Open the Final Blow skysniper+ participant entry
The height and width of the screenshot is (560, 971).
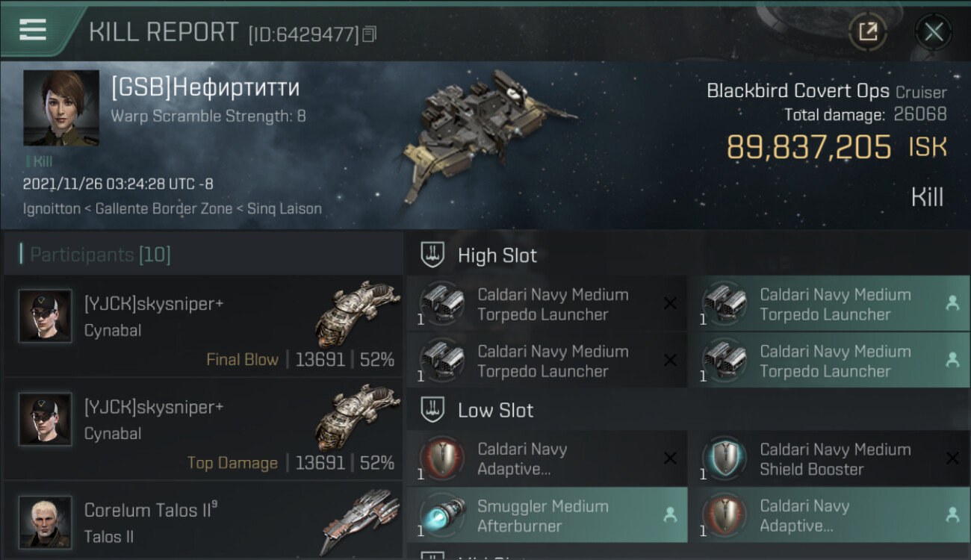(x=203, y=326)
